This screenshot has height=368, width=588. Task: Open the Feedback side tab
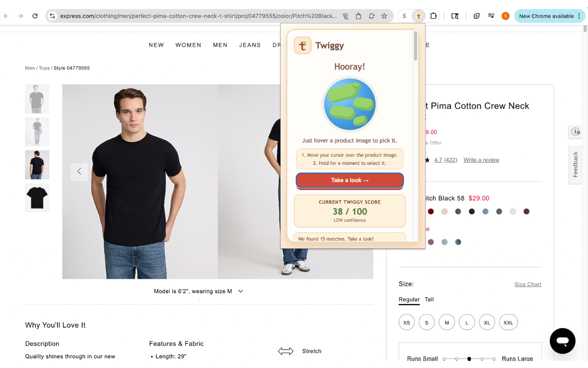coord(575,165)
